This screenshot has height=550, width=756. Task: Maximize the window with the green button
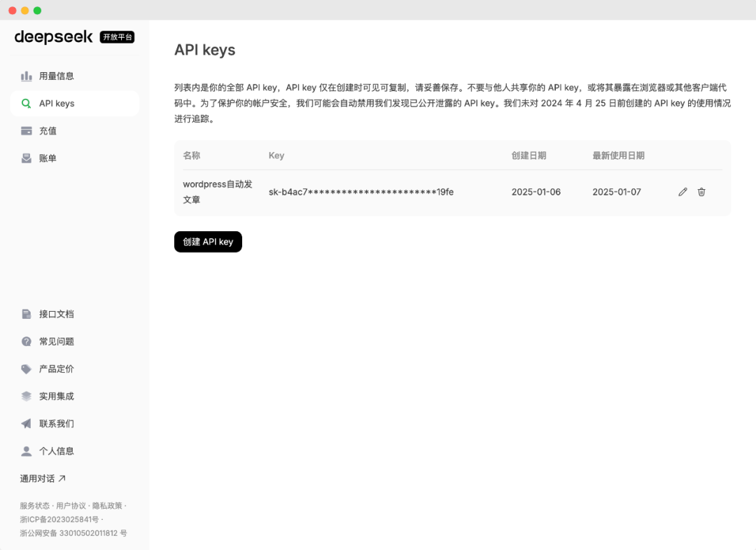37,10
